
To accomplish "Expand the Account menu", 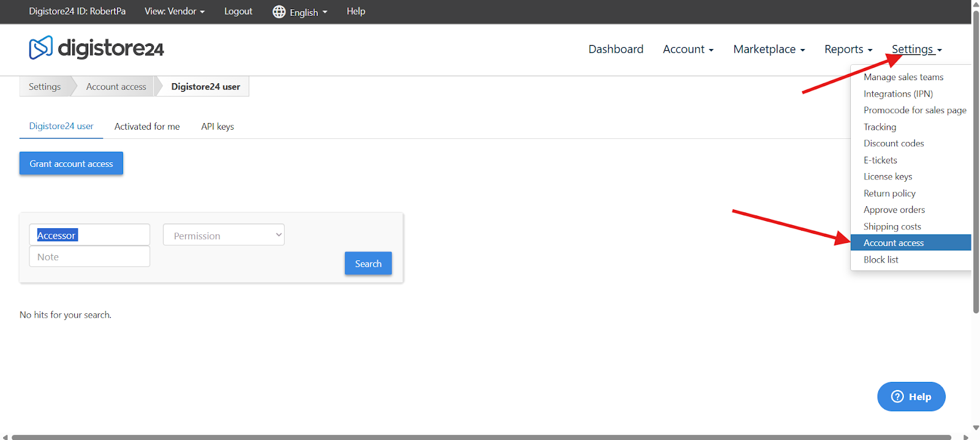I will click(x=688, y=49).
